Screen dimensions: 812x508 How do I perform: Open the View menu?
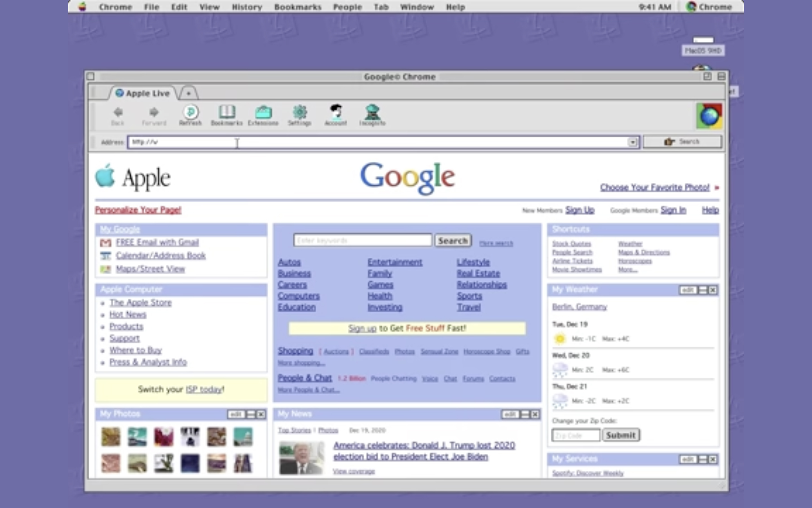[x=209, y=7]
